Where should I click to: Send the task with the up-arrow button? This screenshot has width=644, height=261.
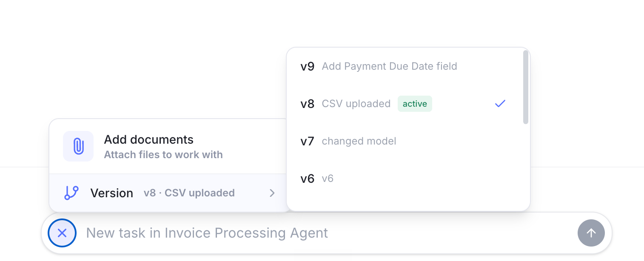[x=591, y=233]
